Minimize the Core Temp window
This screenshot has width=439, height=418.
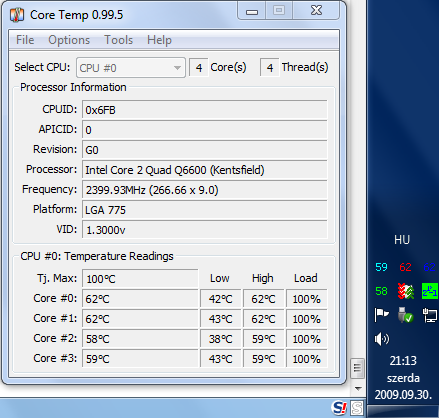[x=252, y=11]
